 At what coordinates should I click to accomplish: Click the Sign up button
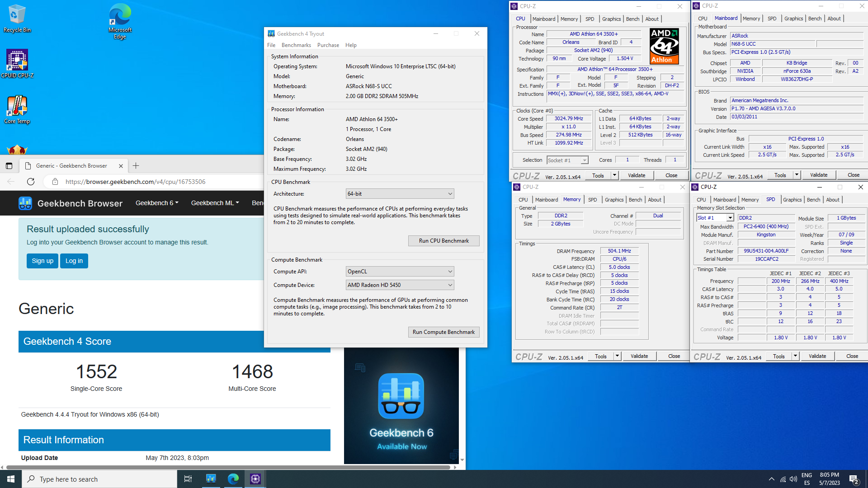(x=42, y=261)
